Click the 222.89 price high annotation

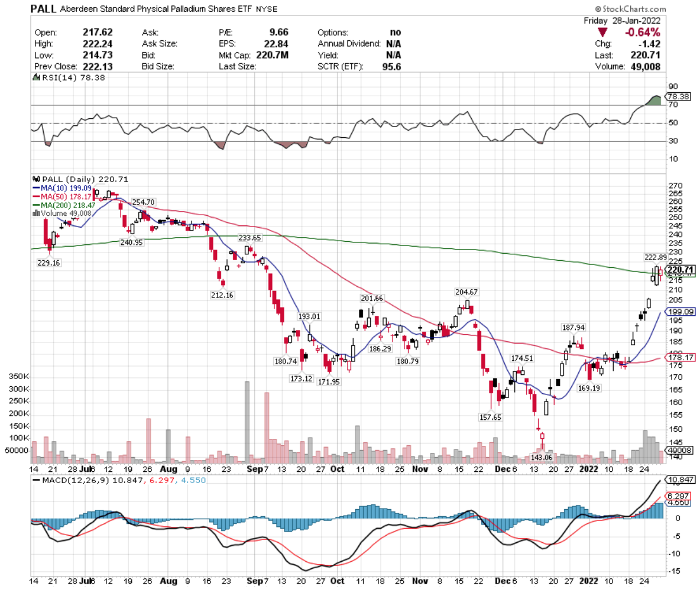tap(655, 257)
